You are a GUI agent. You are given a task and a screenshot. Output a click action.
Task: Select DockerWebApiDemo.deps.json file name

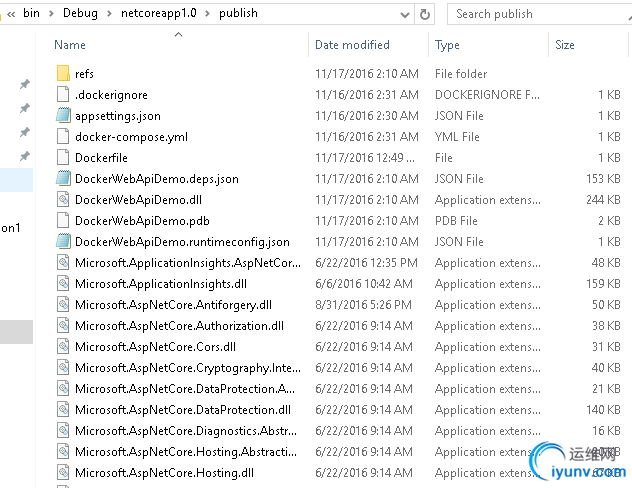[157, 179]
